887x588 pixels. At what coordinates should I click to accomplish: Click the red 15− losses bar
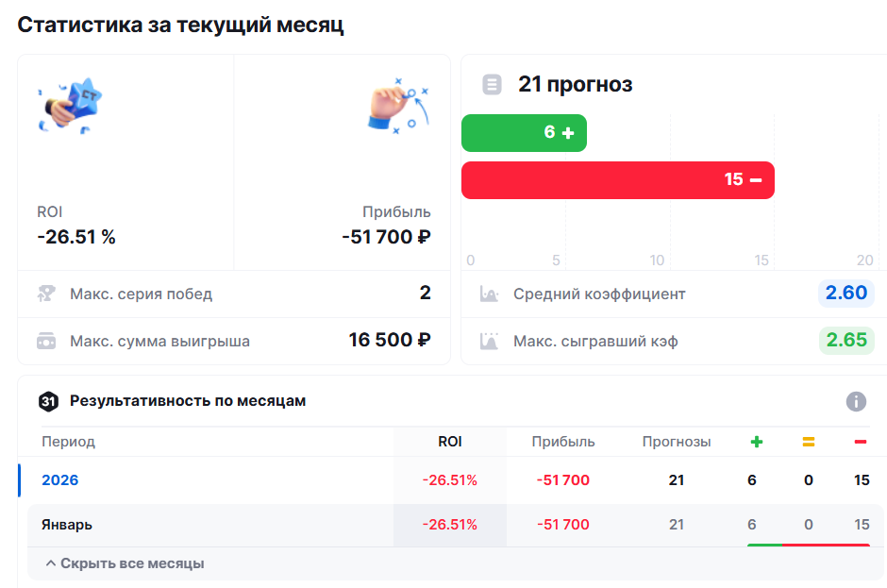[x=617, y=179]
